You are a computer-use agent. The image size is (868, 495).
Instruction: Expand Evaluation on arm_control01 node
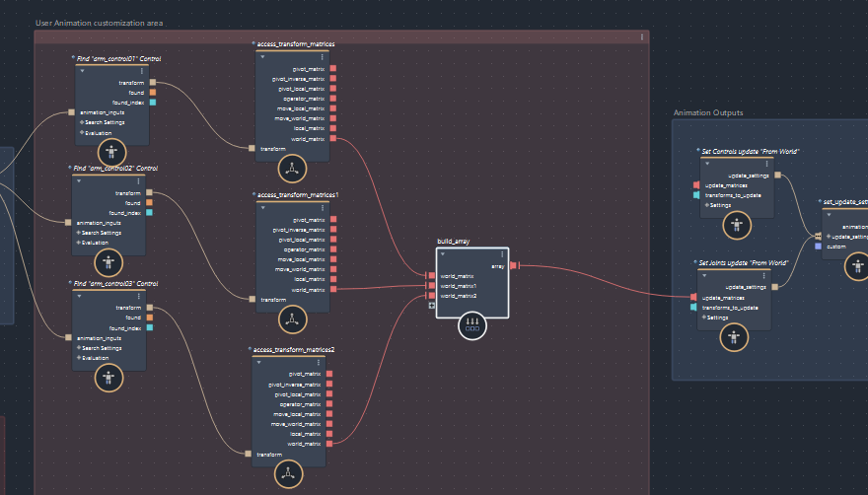(x=82, y=133)
